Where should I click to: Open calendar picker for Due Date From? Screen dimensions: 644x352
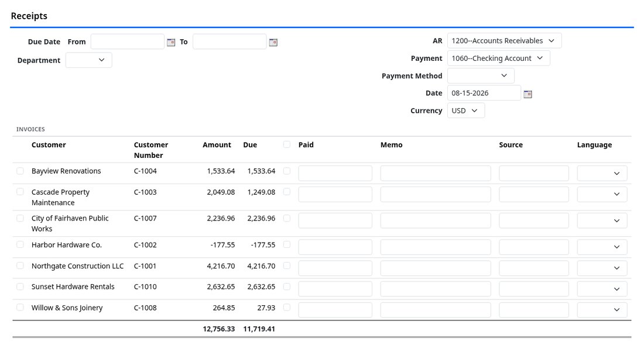pos(171,42)
